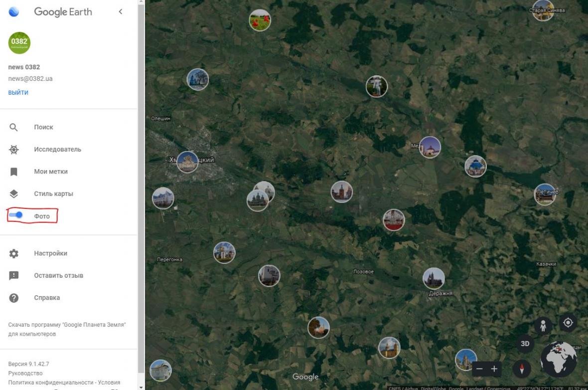Open the Поиск search menu item
Viewport: 588px width, 390px height.
(43, 127)
